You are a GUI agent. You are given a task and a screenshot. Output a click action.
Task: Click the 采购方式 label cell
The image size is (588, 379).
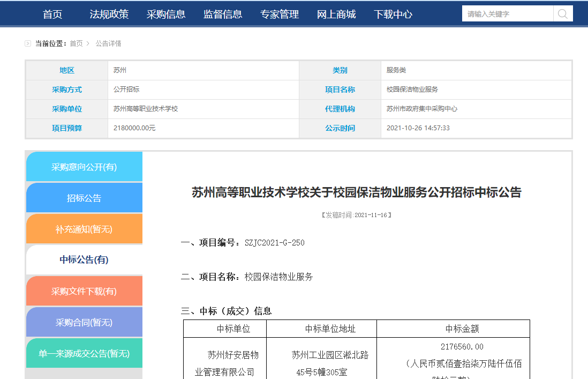[x=67, y=90]
